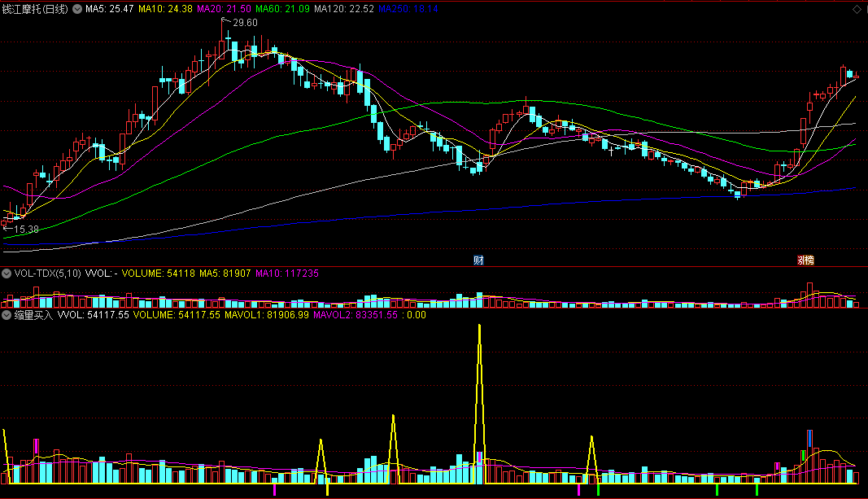The image size is (868, 499).
Task: Click the VVOL: 54117.55 value label
Action: click(x=93, y=315)
